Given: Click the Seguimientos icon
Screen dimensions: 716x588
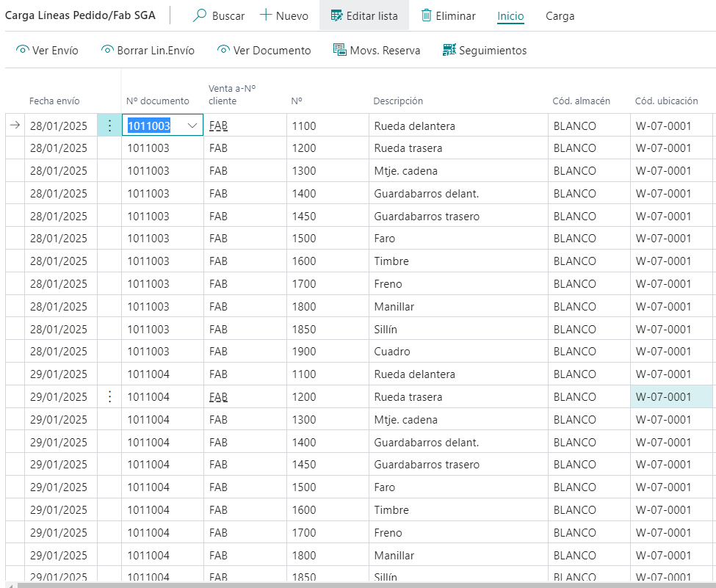Looking at the screenshot, I should coord(449,50).
